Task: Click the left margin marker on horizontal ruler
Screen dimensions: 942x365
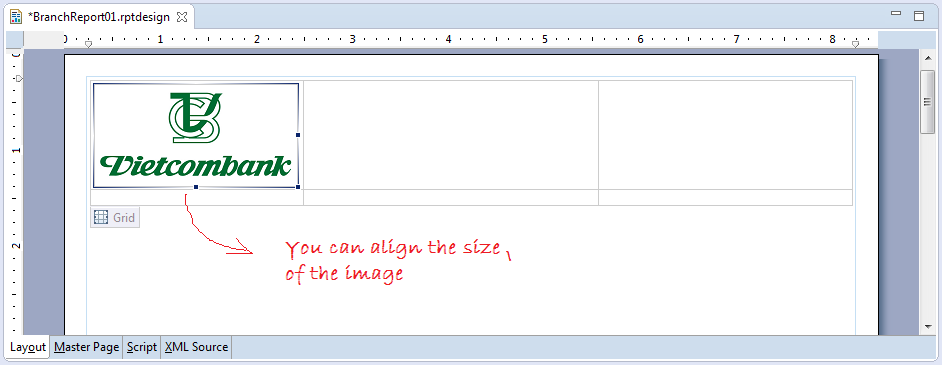Action: click(x=89, y=44)
